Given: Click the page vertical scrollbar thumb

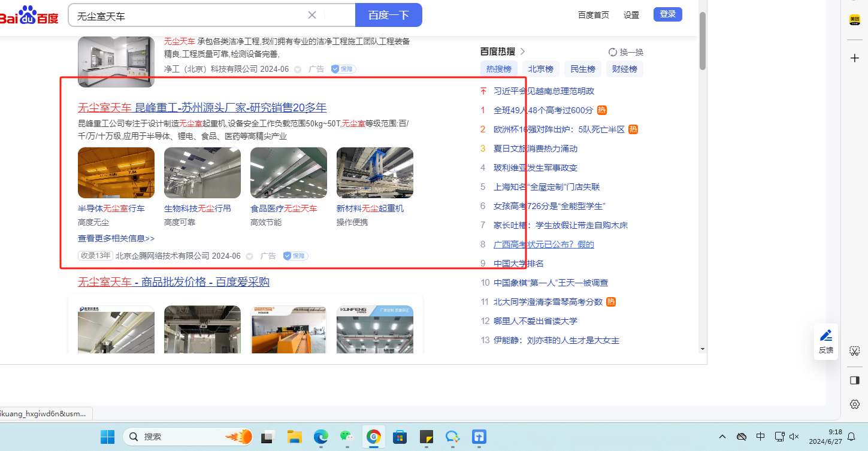Looking at the screenshot, I should pyautogui.click(x=703, y=41).
